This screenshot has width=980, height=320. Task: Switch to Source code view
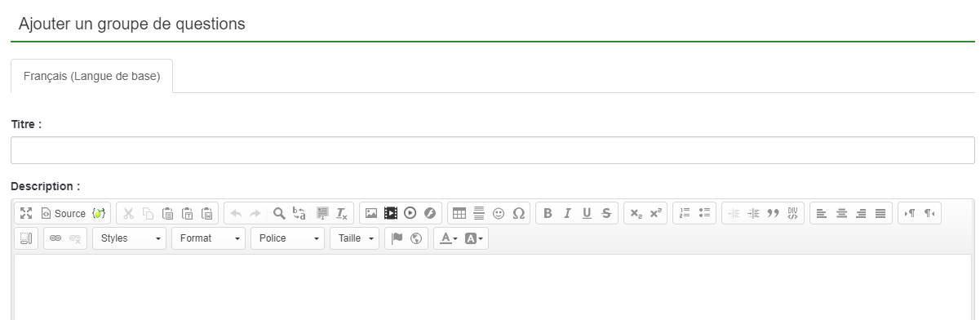tap(63, 214)
